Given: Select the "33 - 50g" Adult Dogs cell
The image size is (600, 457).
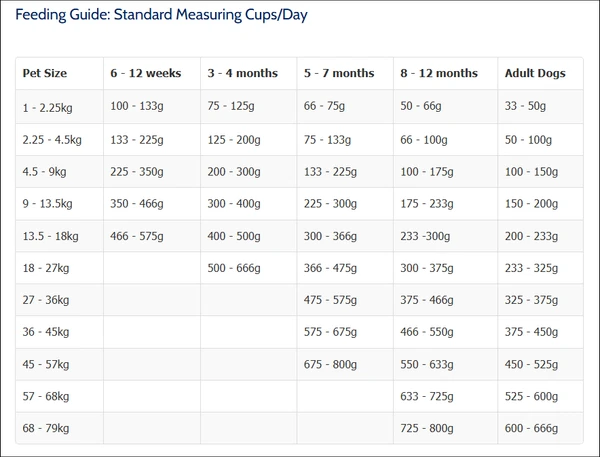Looking at the screenshot, I should click(527, 106).
